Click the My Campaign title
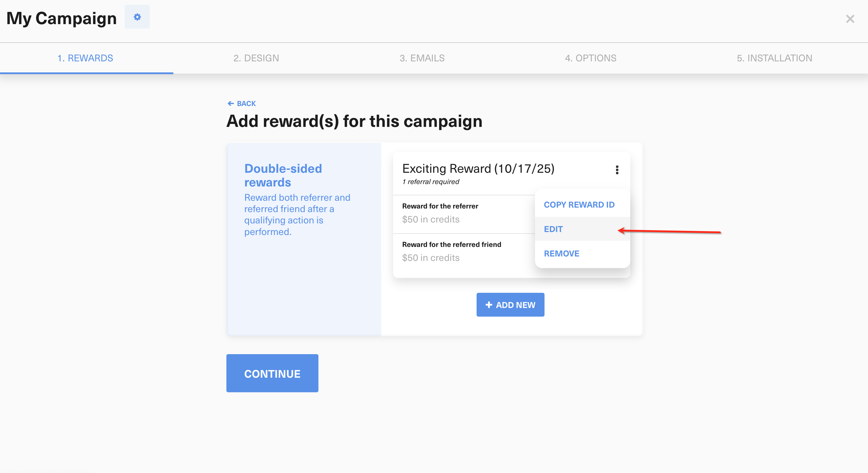This screenshot has height=473, width=868. click(61, 18)
